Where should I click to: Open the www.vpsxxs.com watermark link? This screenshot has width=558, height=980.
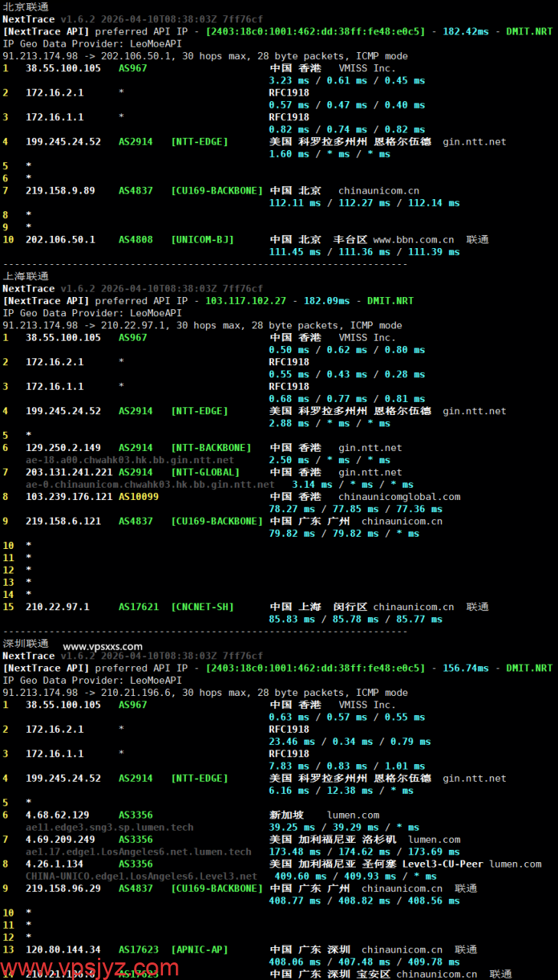point(103,646)
